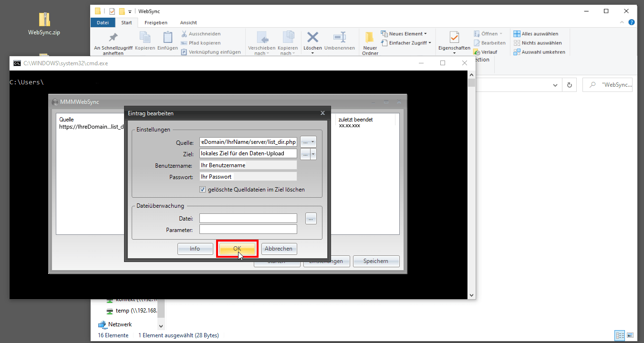Open the Ziel field dropdown arrow
The image size is (644, 343).
(x=313, y=154)
